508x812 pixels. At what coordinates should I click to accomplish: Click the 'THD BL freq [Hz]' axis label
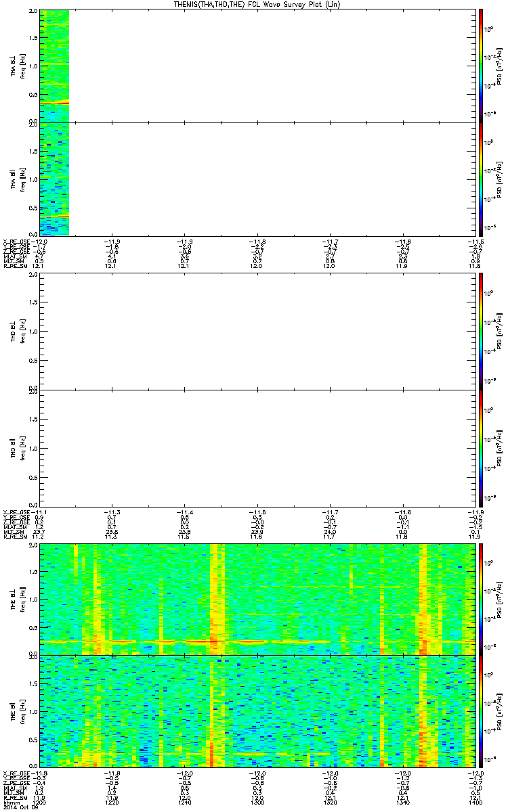coord(18,331)
